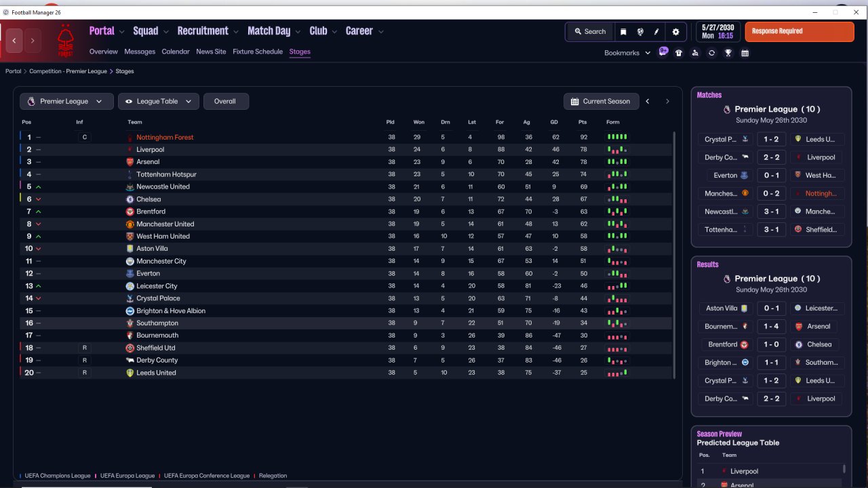Open the League Table view dropdown
This screenshot has height=488, width=868.
pos(159,102)
